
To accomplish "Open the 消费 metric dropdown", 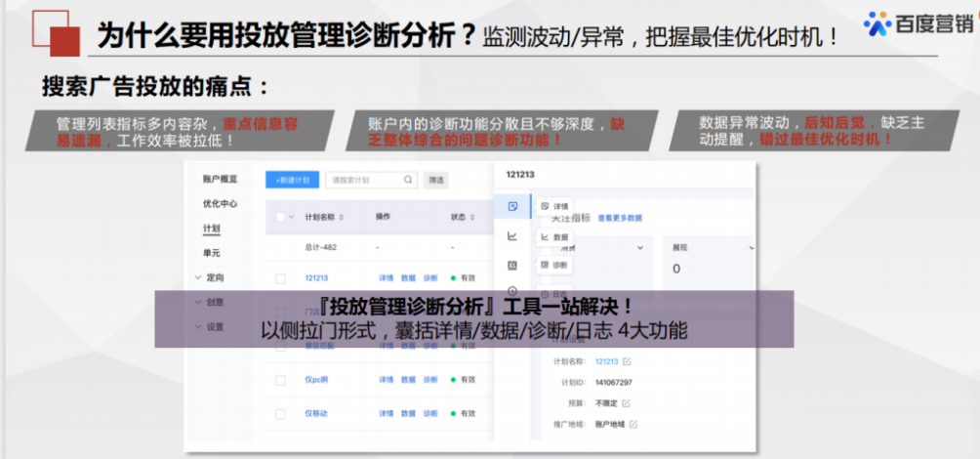I will [640, 248].
